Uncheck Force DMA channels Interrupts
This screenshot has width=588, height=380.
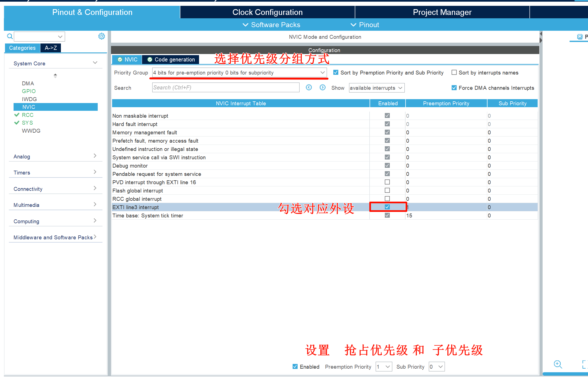(x=454, y=88)
